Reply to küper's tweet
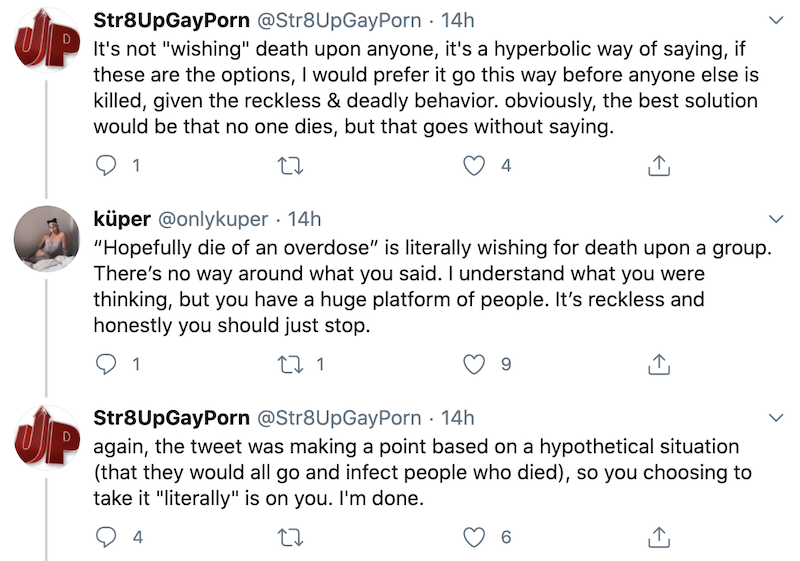The image size is (800, 561). pyautogui.click(x=106, y=365)
